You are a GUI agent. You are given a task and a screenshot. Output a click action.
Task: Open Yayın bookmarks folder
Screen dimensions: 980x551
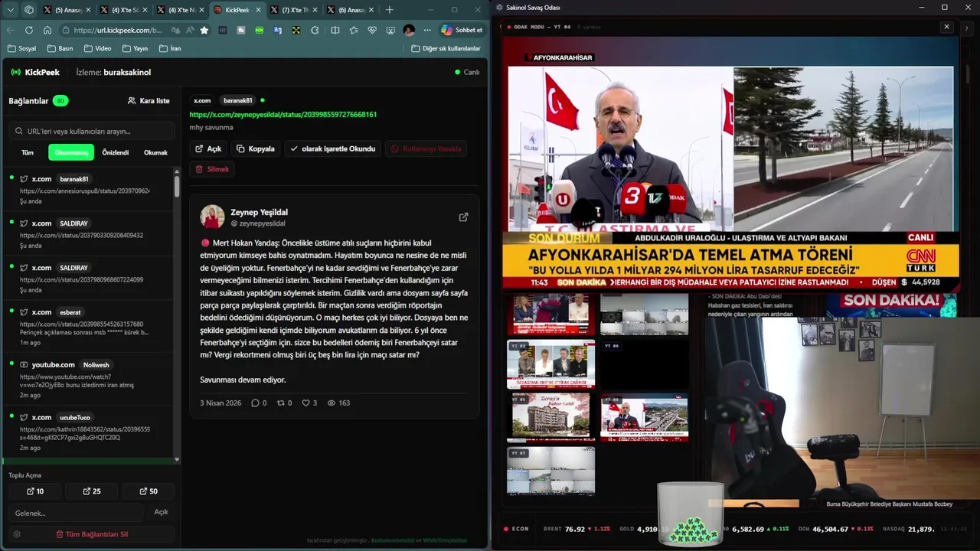(x=135, y=48)
